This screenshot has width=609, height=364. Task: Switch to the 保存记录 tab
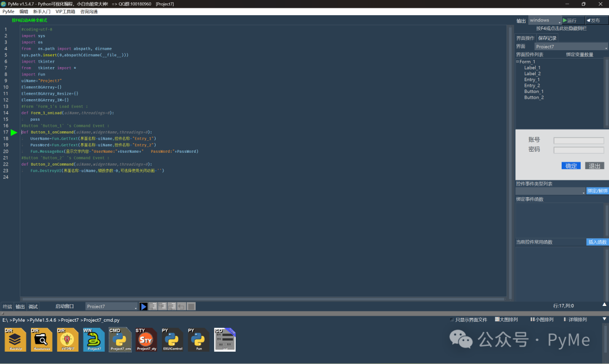pyautogui.click(x=547, y=38)
